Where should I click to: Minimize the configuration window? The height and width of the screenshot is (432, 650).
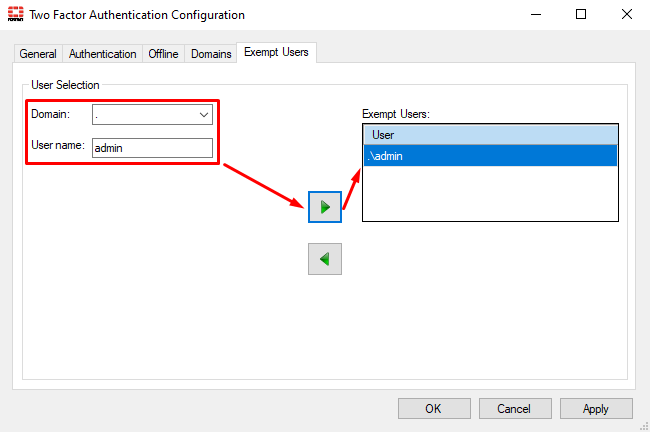pos(536,15)
